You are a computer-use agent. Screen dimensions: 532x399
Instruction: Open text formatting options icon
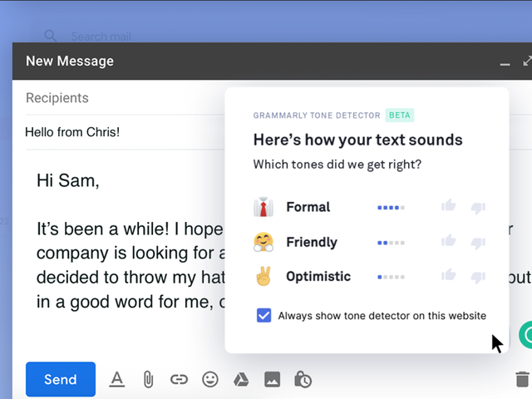coord(117,379)
